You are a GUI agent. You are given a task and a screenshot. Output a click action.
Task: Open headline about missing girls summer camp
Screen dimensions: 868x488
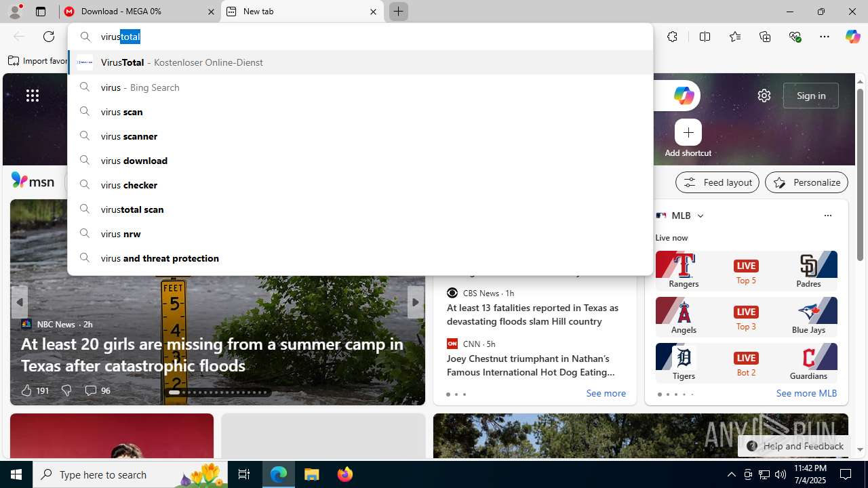point(212,354)
